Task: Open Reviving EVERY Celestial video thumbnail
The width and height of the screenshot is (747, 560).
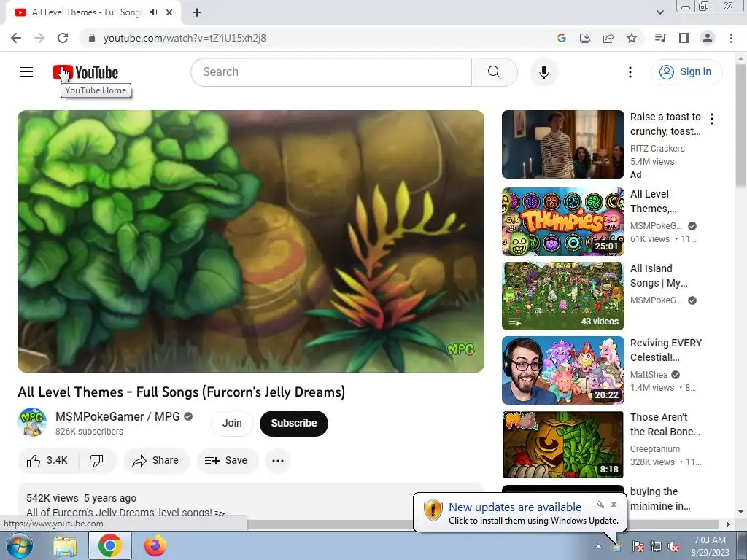Action: [562, 370]
